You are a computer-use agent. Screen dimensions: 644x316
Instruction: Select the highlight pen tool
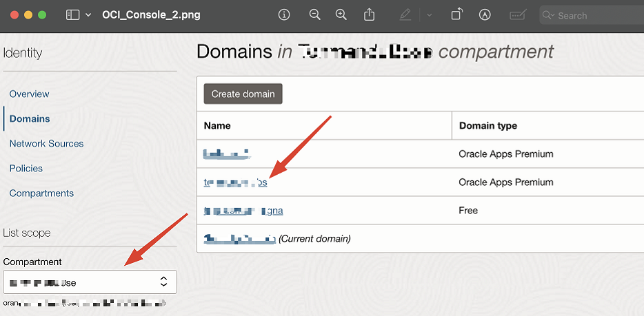tap(405, 15)
